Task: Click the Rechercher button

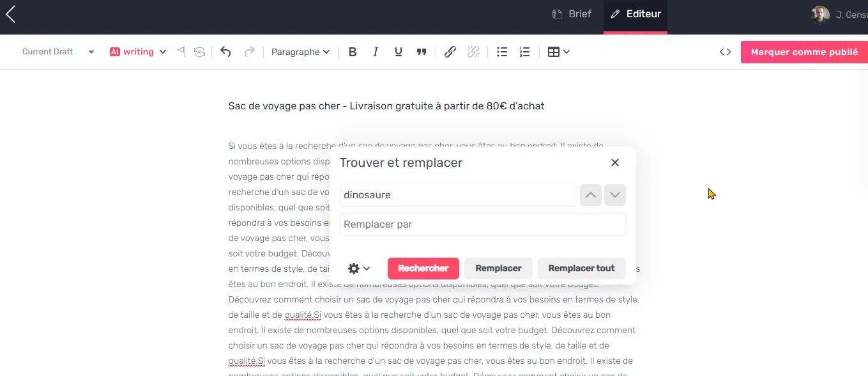Action: [x=423, y=269]
